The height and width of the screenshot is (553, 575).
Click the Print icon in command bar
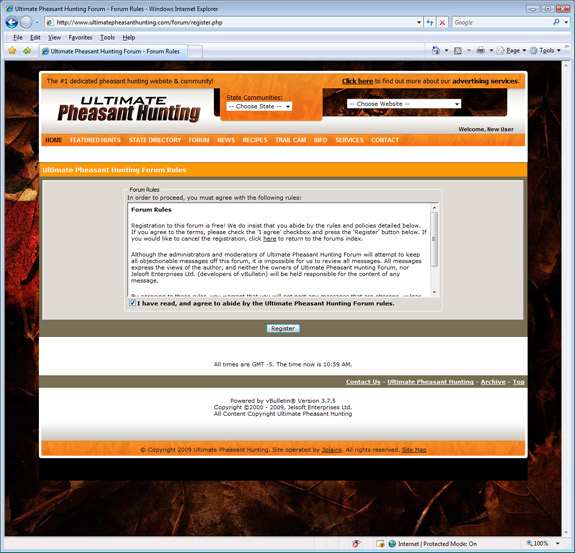[x=480, y=50]
